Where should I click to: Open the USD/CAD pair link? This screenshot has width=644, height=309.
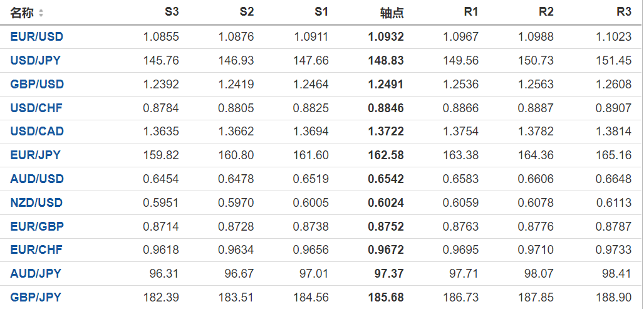pyautogui.click(x=37, y=132)
